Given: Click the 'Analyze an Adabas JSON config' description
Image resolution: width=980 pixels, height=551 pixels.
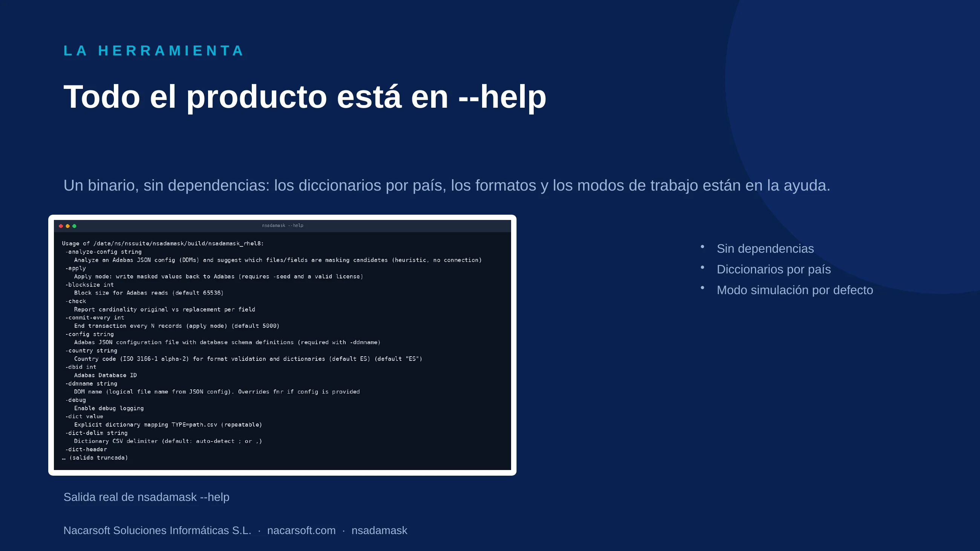Looking at the screenshot, I should click(x=278, y=260).
